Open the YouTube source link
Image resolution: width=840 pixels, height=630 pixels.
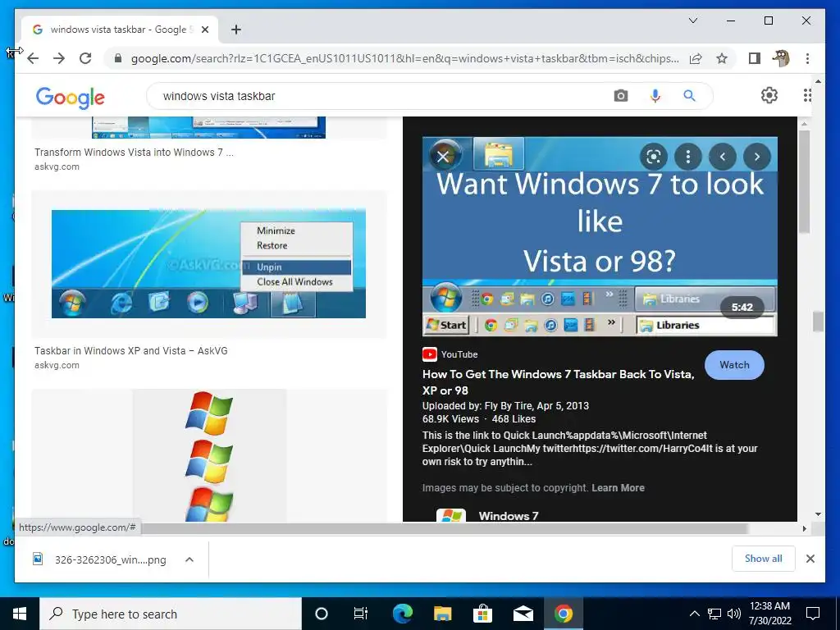point(450,354)
